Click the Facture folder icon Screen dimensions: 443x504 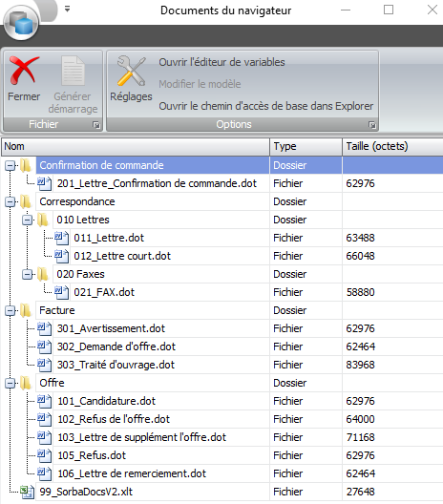26,310
